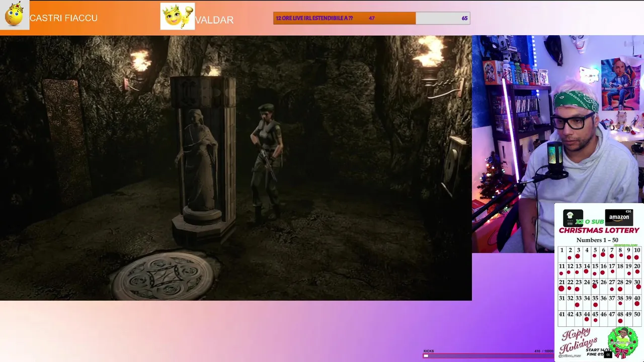Click the KICKS progress bar
The height and width of the screenshot is (362, 644).
coord(488,355)
